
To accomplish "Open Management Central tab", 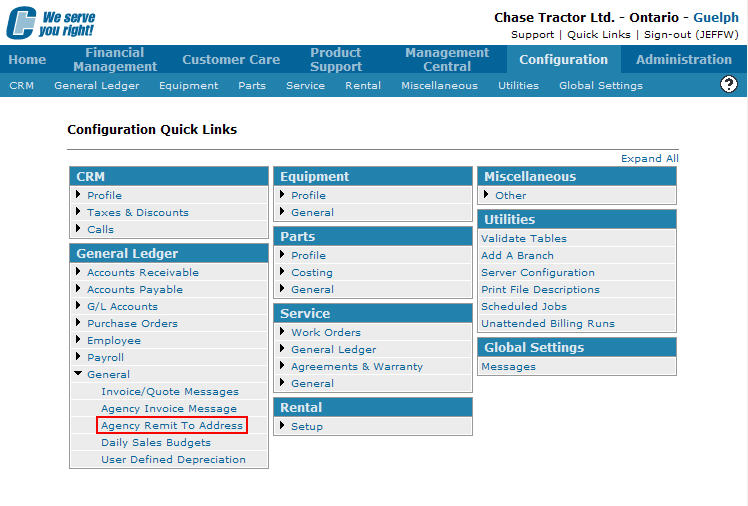I will pos(447,60).
